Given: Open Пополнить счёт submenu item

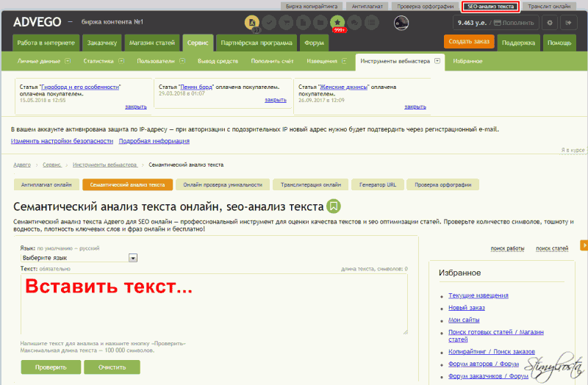Looking at the screenshot, I should coord(272,61).
